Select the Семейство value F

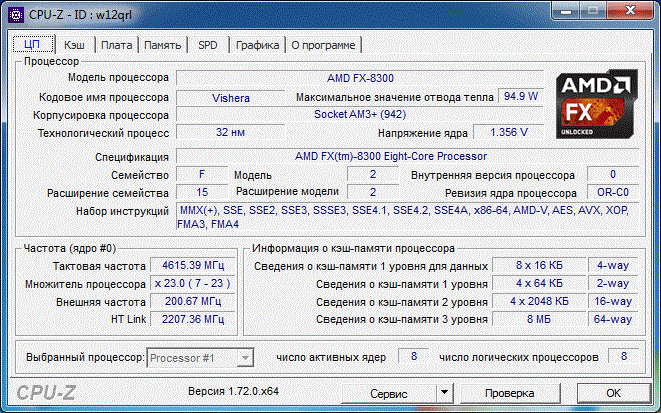(202, 174)
